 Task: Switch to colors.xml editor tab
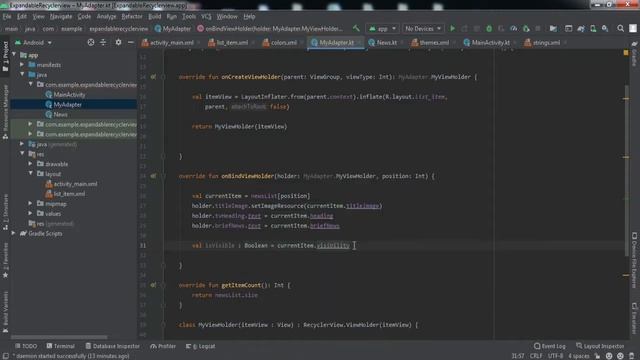283,42
